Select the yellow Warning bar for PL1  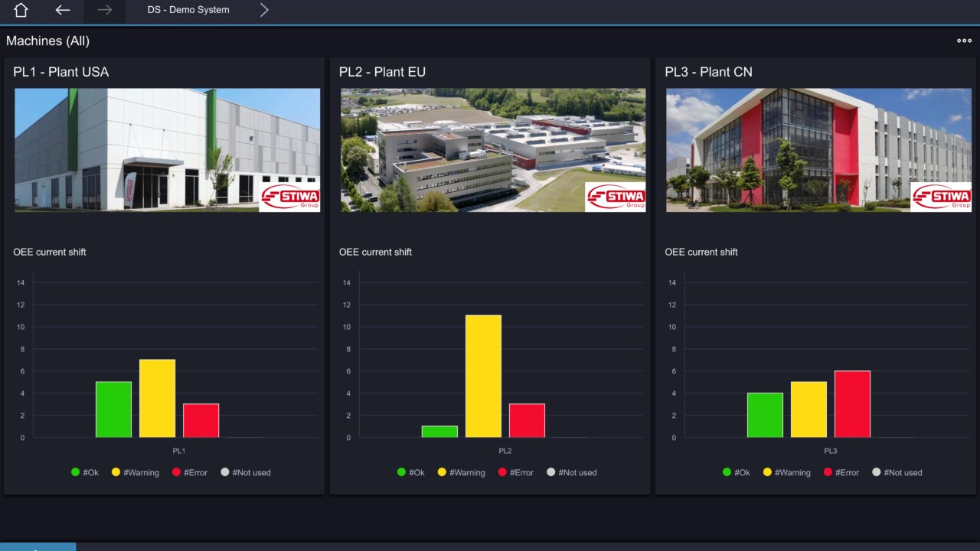(x=157, y=399)
